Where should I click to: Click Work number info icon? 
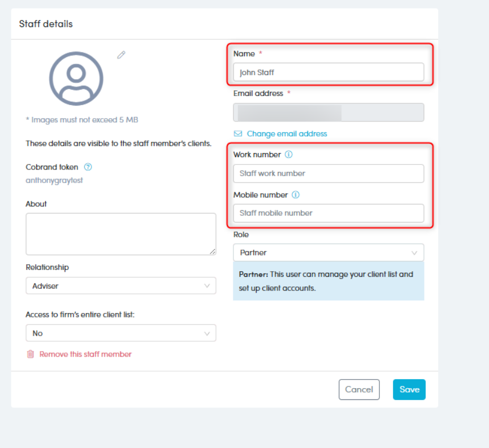(x=288, y=155)
